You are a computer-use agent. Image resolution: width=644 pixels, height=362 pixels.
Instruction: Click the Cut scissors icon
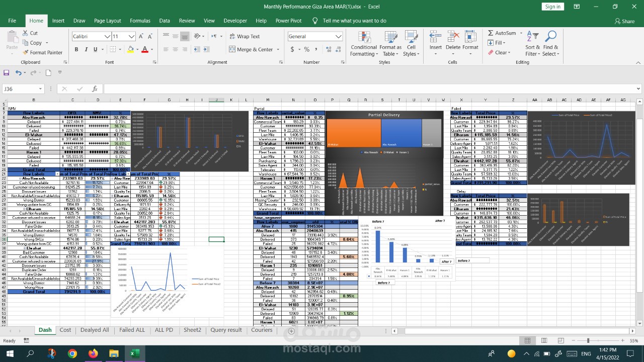click(x=25, y=33)
